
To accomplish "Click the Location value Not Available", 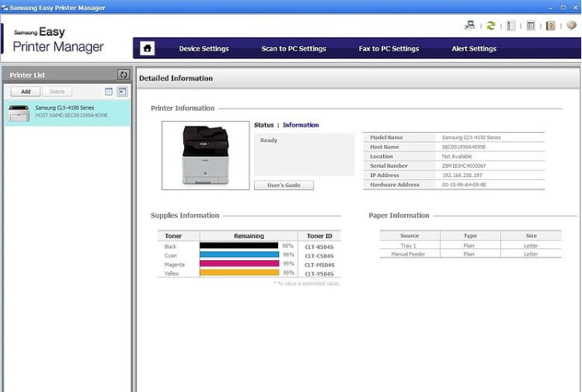I will click(457, 156).
